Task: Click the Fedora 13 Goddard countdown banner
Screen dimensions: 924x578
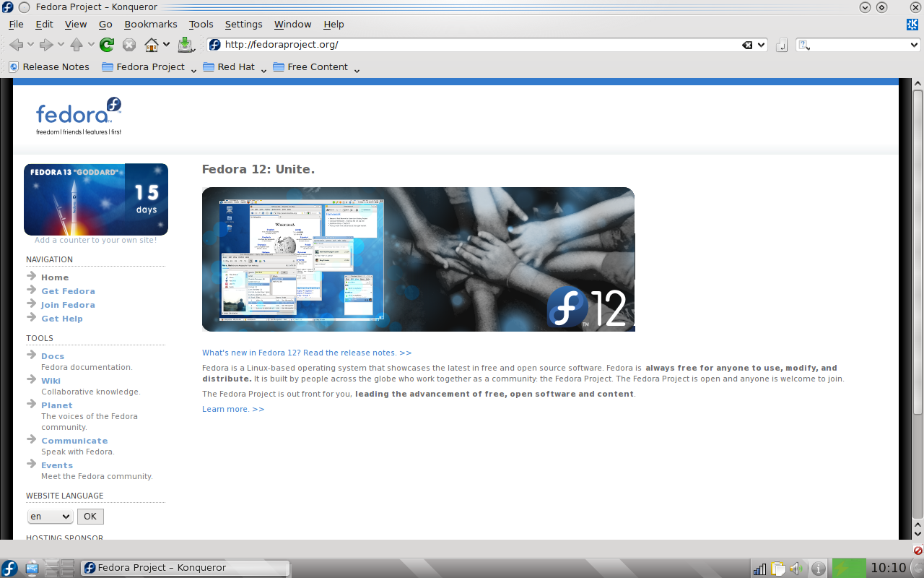Action: 96,199
